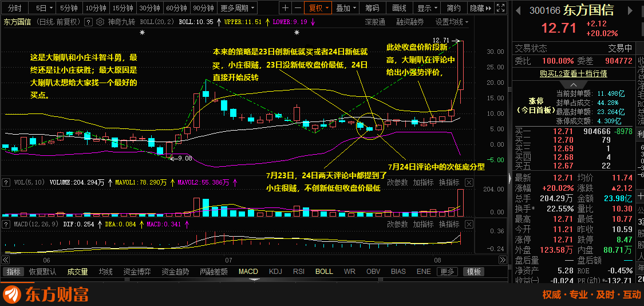Click first star event marker on chart
The width and height of the screenshot is (644, 306).
click(x=143, y=32)
